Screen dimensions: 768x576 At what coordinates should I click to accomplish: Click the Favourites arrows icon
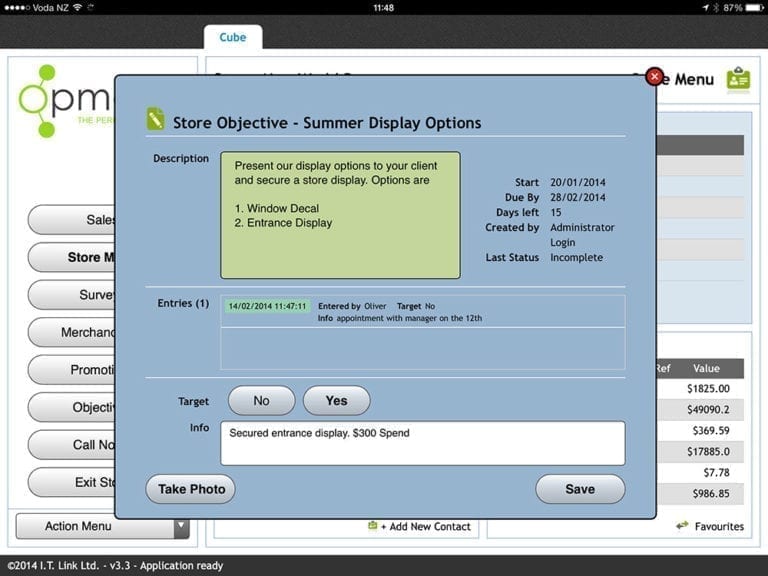click(682, 526)
